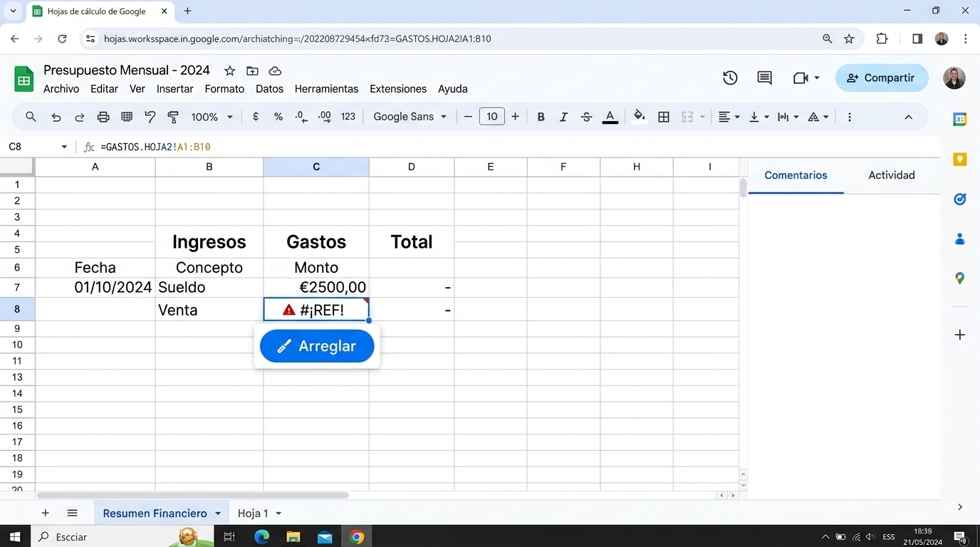Screen dimensions: 980x547
Task: Open the 100% zoom dropdown
Action: (x=212, y=117)
